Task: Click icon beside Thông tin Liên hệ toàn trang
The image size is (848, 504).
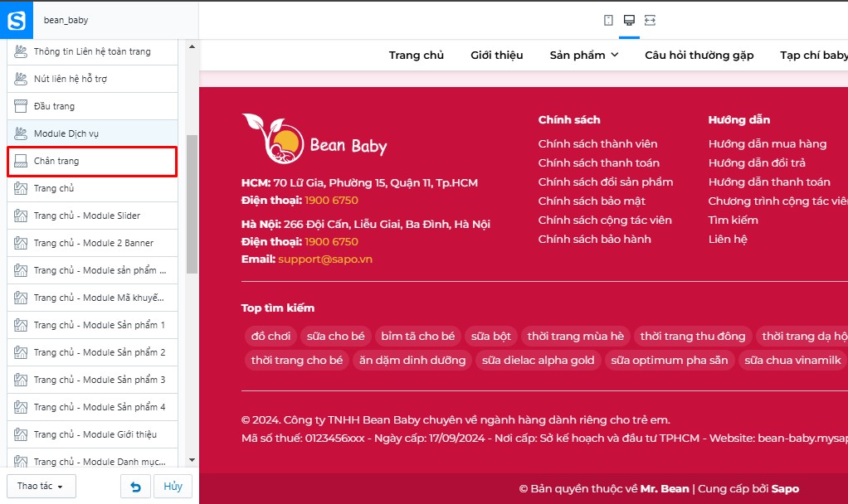Action: pos(21,51)
